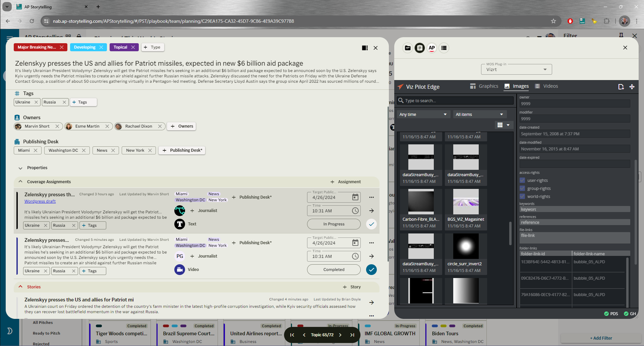Viewport: 644px width, 346px height.
Task: Select the clipboard playbook source icon
Action: coord(420,48)
